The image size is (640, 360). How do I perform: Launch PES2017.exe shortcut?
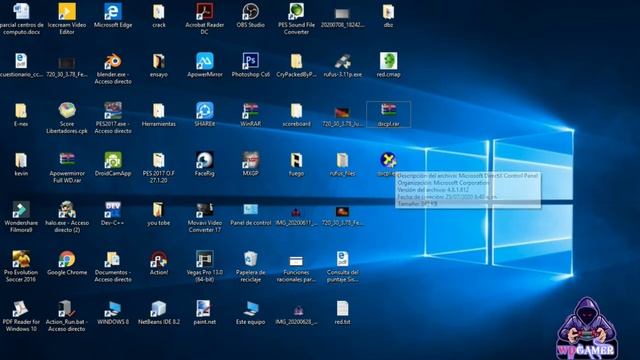click(x=113, y=118)
